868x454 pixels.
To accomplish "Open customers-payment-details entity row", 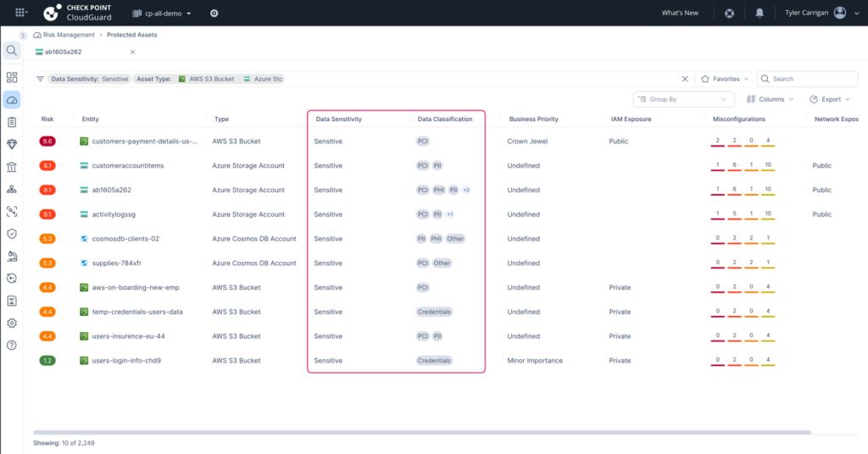I will pyautogui.click(x=144, y=141).
